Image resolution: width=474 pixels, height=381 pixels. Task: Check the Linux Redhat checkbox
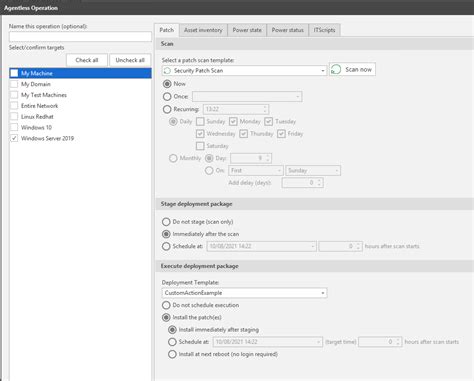(x=14, y=117)
